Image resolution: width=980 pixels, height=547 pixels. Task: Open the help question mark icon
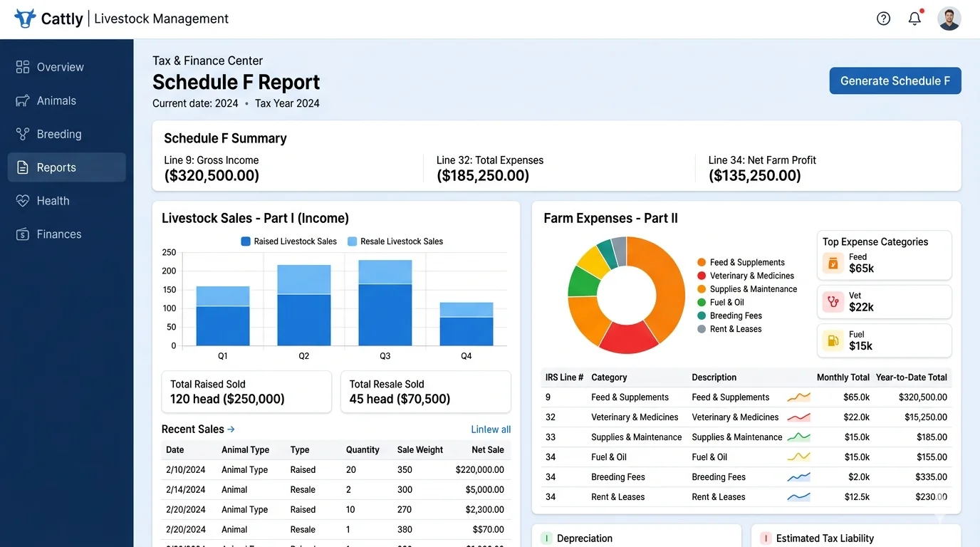tap(883, 19)
